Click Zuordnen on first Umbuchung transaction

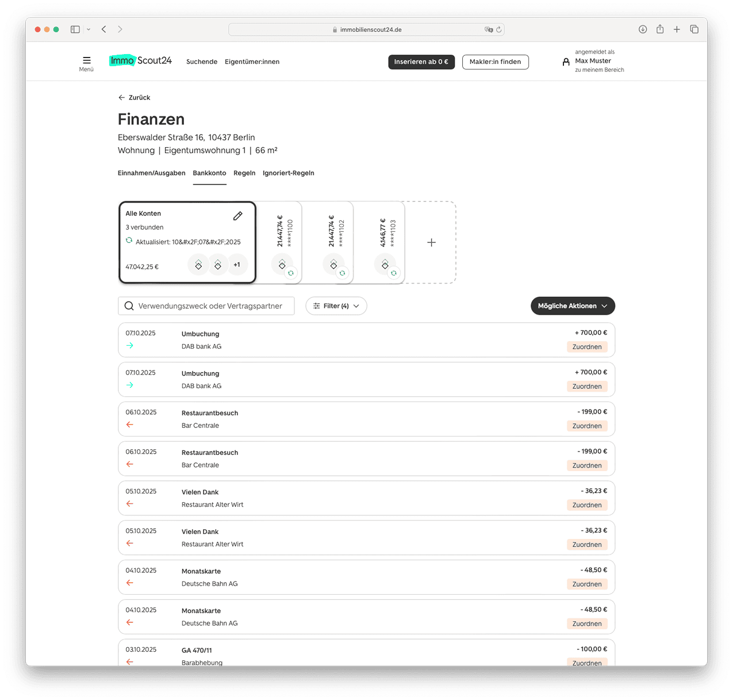point(586,347)
